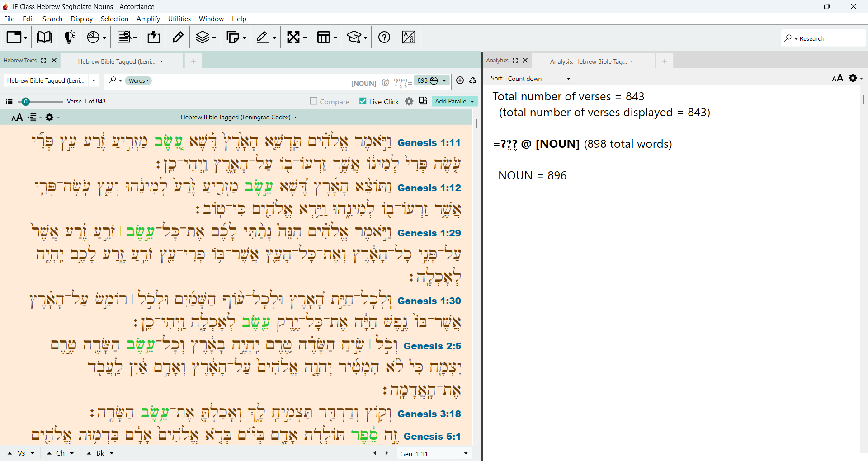
Task: Enable the Compare checkbox
Action: [x=314, y=101]
